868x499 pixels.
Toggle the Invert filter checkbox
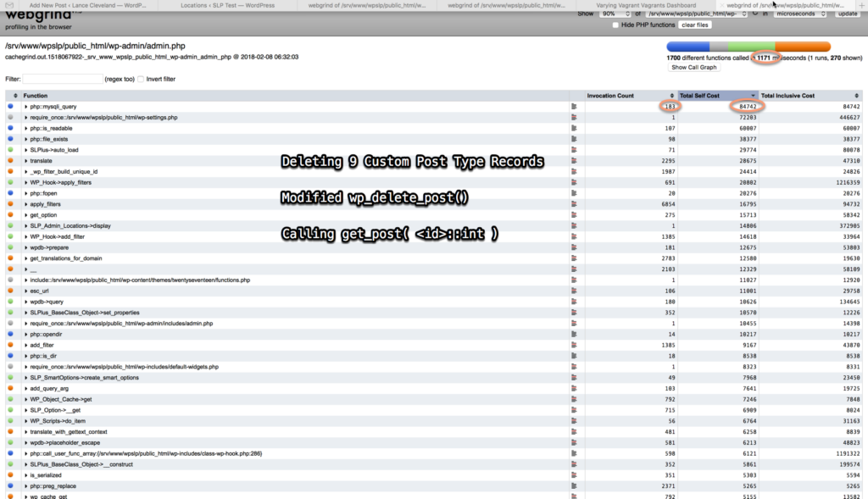click(x=141, y=79)
